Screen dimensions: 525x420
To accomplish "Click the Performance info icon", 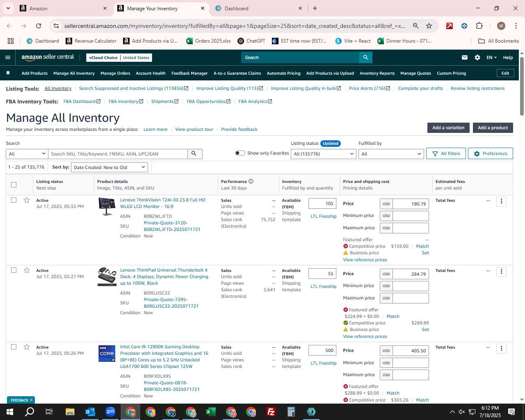I will 251,181.
